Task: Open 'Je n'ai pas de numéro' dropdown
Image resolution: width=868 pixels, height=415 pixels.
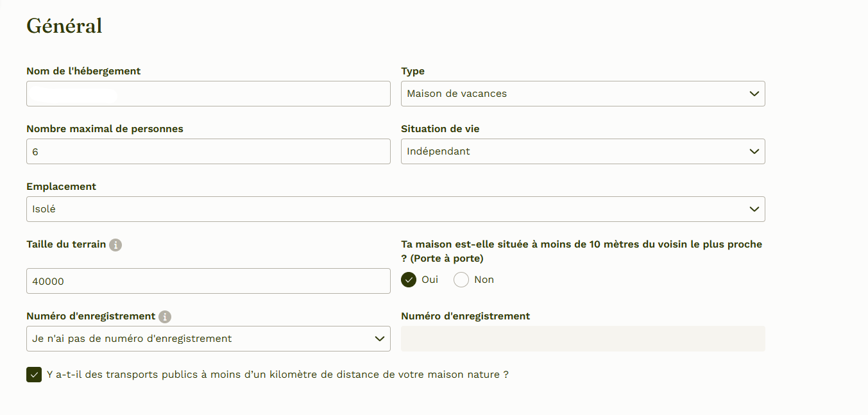Action: pos(208,339)
